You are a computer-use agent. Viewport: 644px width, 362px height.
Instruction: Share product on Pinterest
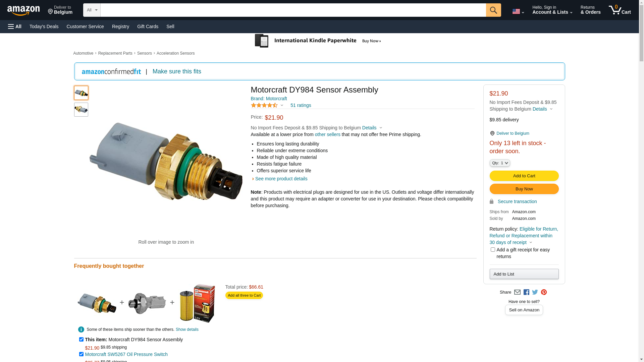click(544, 292)
